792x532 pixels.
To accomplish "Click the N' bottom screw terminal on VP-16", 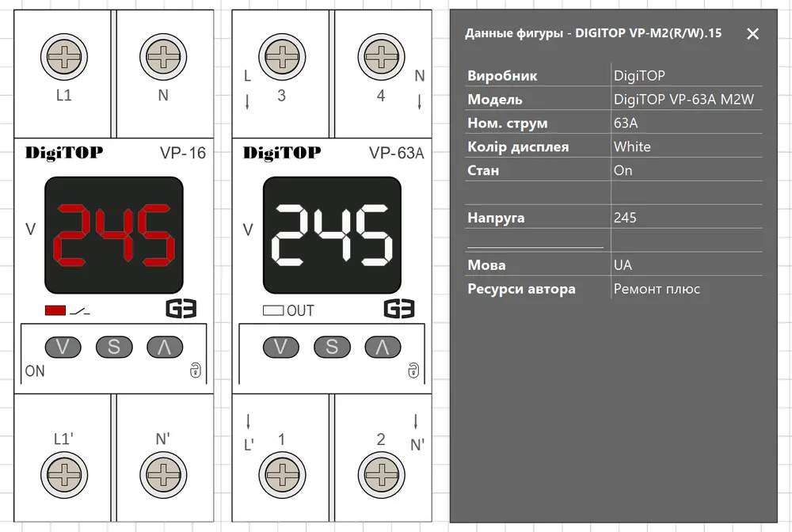I will (x=163, y=475).
